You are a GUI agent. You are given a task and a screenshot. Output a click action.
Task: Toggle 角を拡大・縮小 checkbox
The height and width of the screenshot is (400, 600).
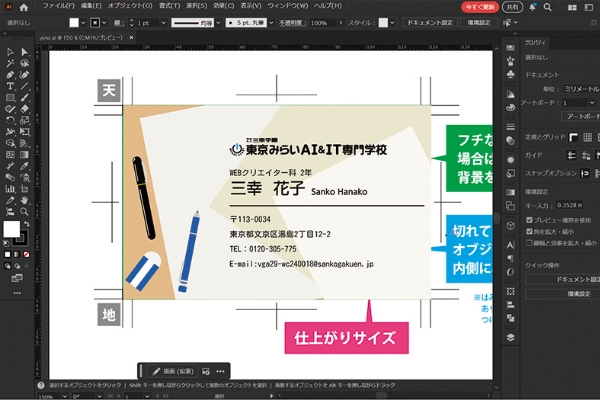530,230
